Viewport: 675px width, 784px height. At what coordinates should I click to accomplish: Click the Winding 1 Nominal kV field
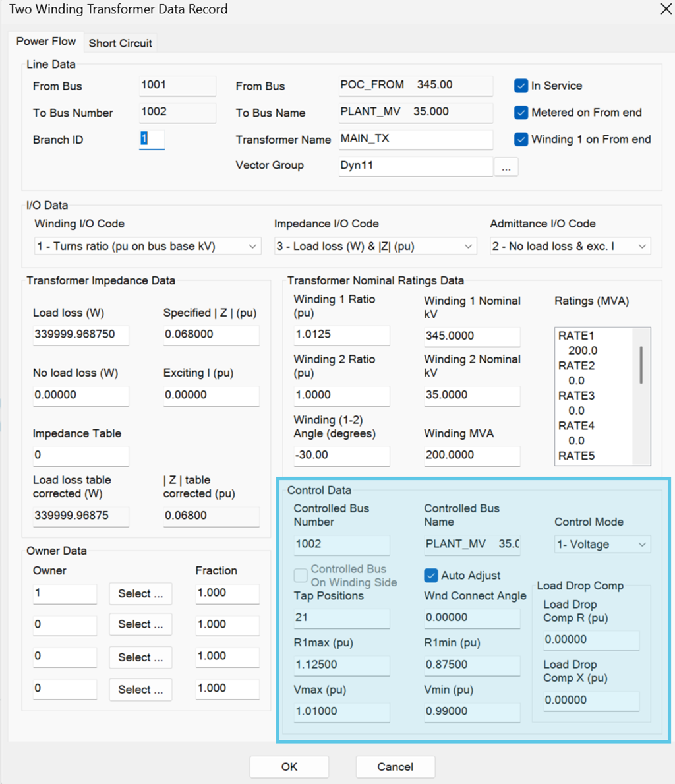(x=472, y=336)
